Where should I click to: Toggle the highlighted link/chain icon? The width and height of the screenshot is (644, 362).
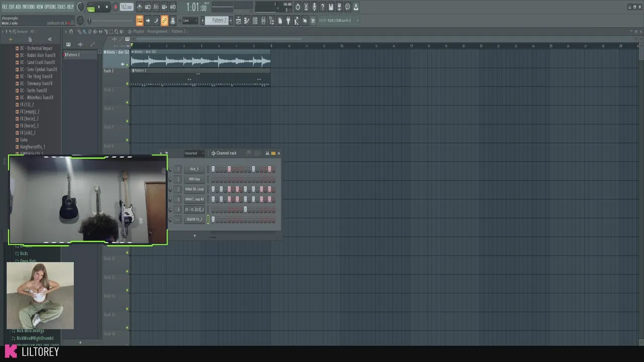165,21
